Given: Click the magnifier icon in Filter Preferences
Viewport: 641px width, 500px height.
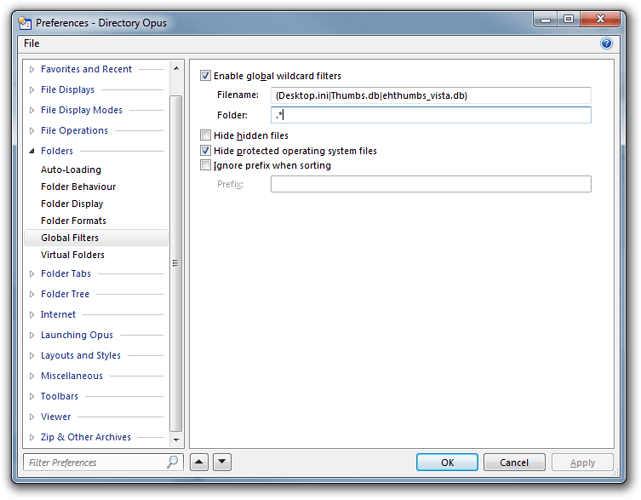Looking at the screenshot, I should click(x=173, y=462).
